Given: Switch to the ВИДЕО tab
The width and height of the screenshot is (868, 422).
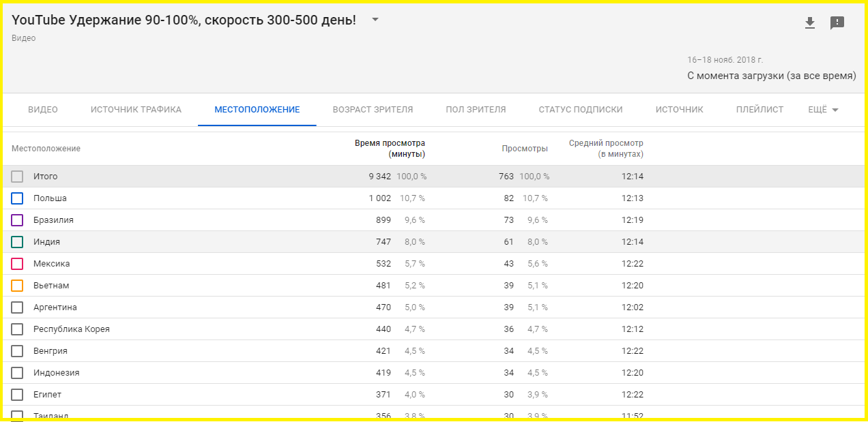Looking at the screenshot, I should pyautogui.click(x=43, y=110).
